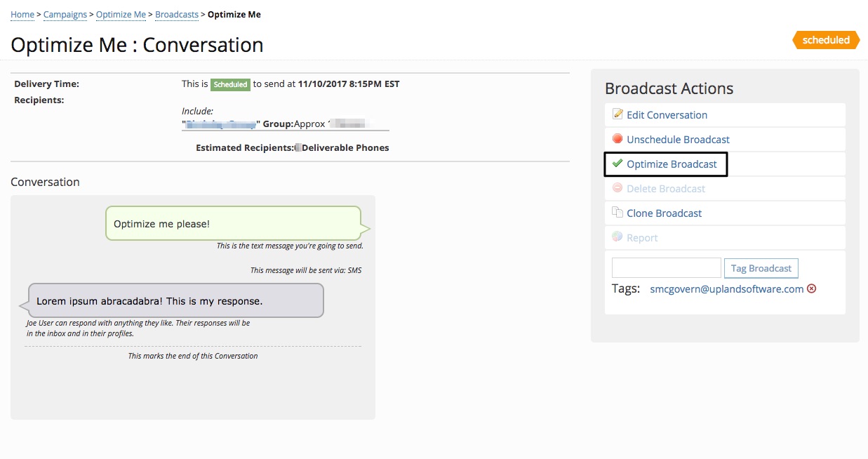Click the 'Broadcast Actions' heading
The height and width of the screenshot is (459, 868).
669,88
